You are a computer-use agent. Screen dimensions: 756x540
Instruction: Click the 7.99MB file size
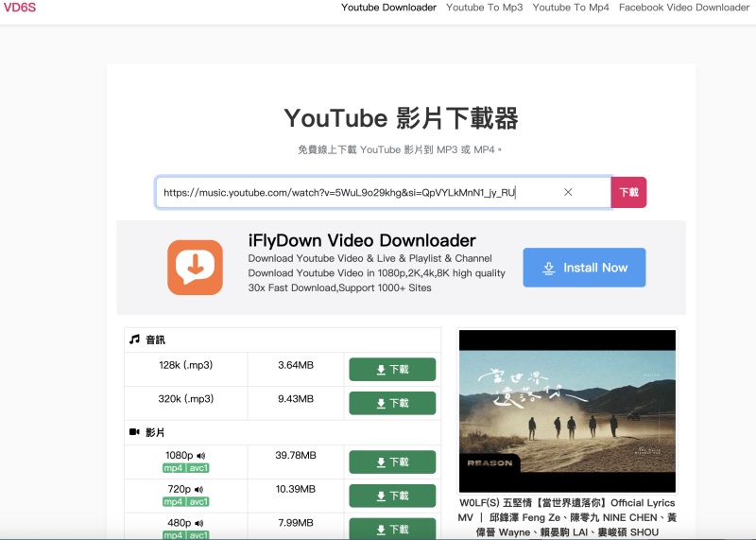coord(296,523)
